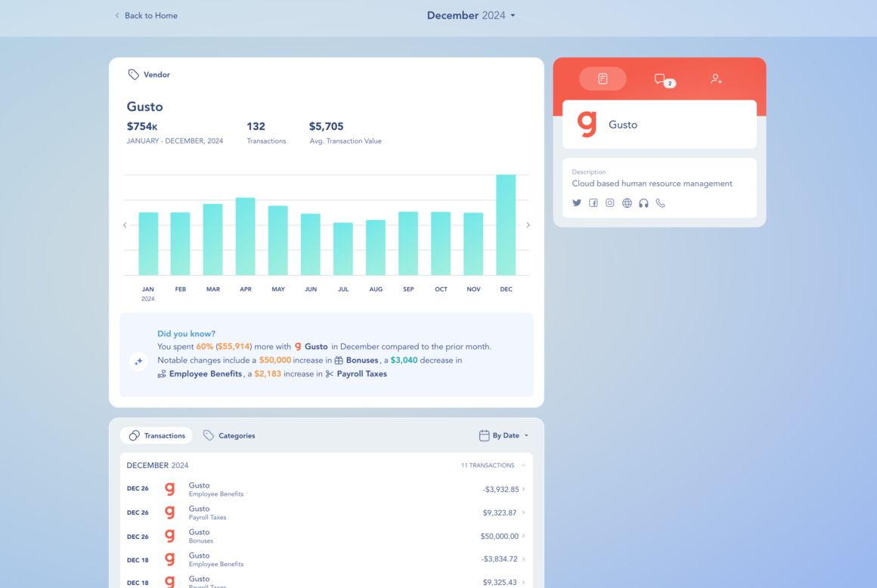The height and width of the screenshot is (588, 877).
Task: Open comments icon with badge 2
Action: coord(663,80)
